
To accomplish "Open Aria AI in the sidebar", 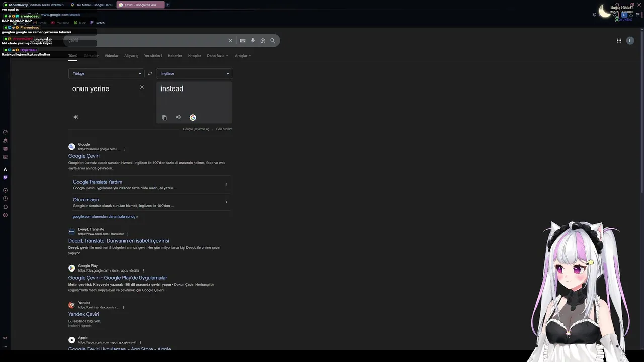I will click(x=5, y=169).
